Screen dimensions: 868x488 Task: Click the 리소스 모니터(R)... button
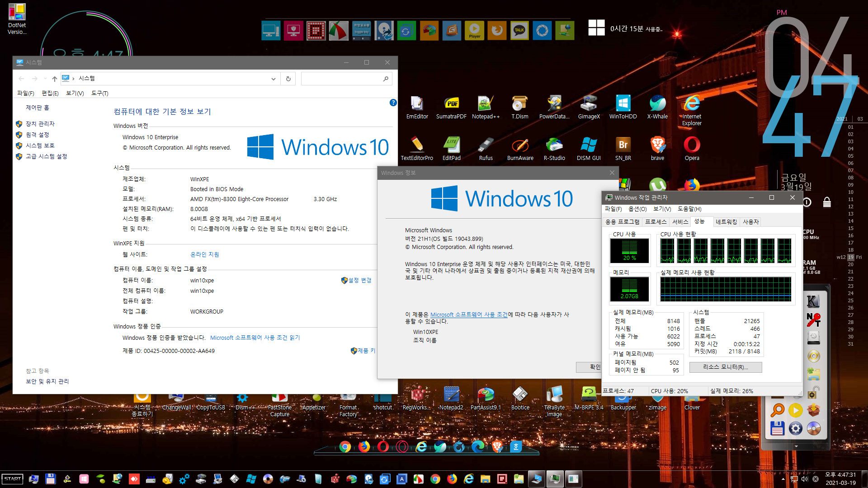(725, 367)
